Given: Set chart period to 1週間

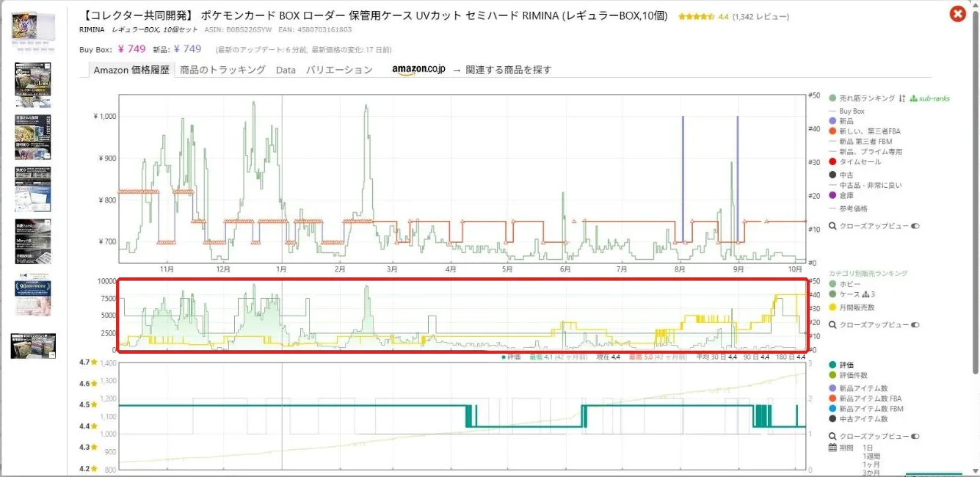Looking at the screenshot, I should [871, 456].
